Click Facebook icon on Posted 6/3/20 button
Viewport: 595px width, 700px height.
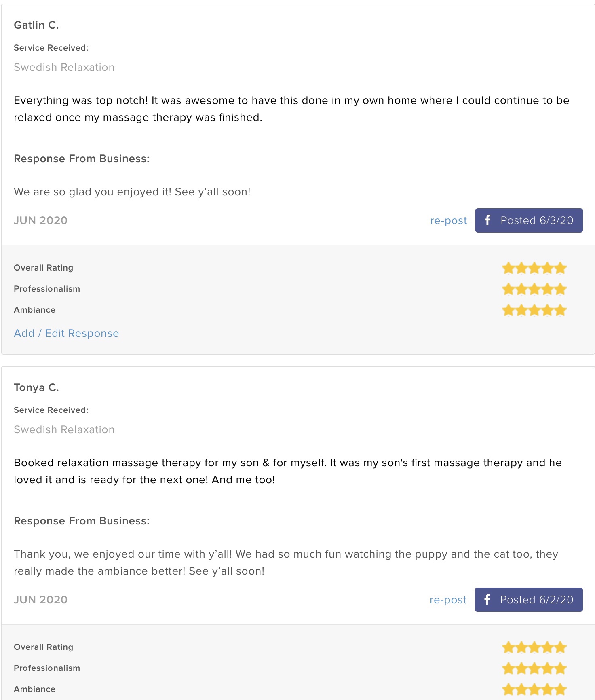[487, 220]
